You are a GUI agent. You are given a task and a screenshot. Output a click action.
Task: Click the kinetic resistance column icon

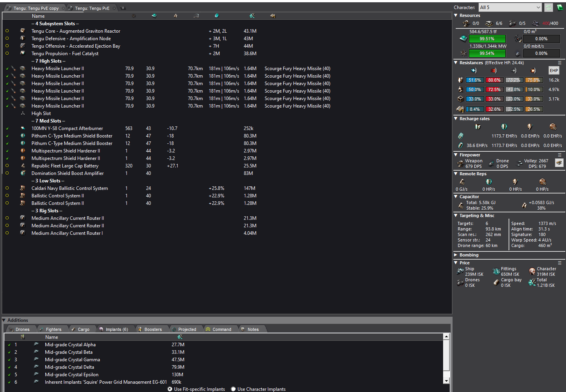coord(514,71)
